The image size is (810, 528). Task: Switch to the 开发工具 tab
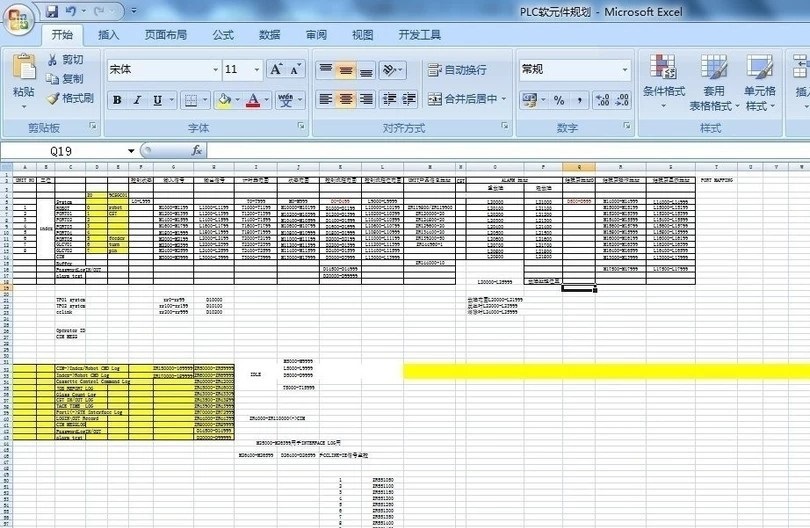[x=419, y=35]
